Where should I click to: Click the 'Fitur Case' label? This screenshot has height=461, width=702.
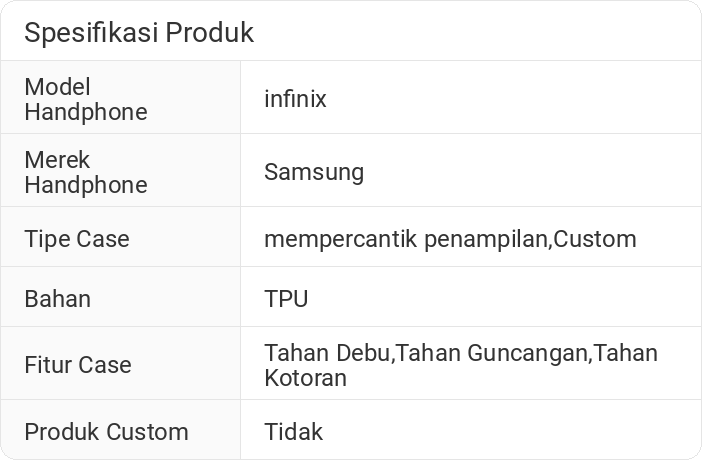point(78,365)
